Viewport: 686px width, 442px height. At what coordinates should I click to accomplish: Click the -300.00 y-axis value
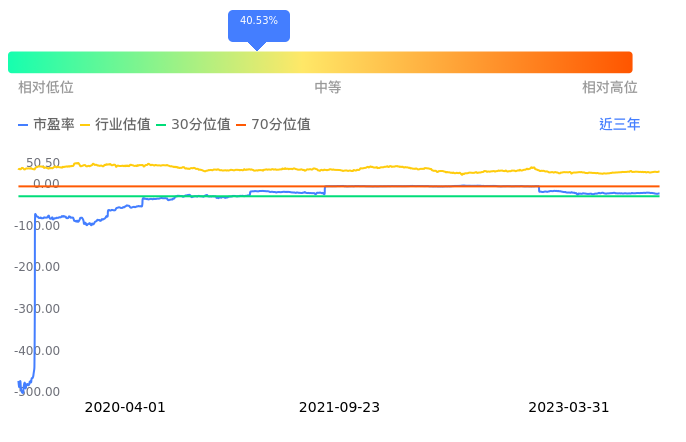(x=39, y=309)
